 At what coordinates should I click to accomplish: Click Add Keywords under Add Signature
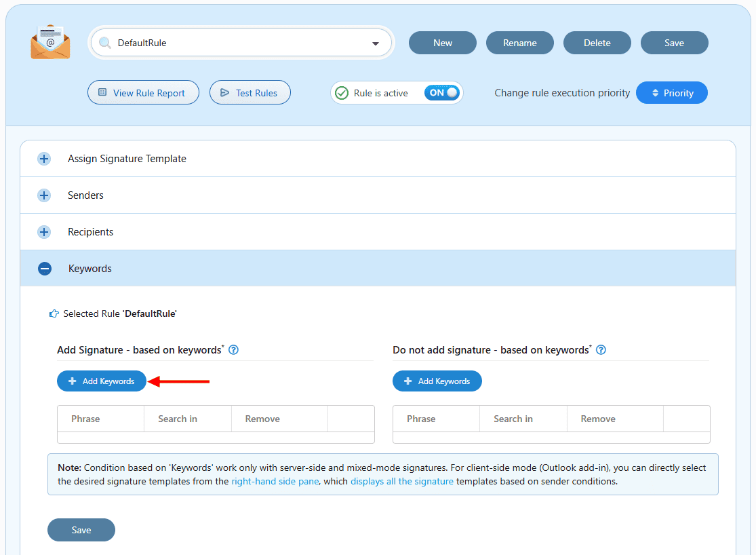click(102, 381)
